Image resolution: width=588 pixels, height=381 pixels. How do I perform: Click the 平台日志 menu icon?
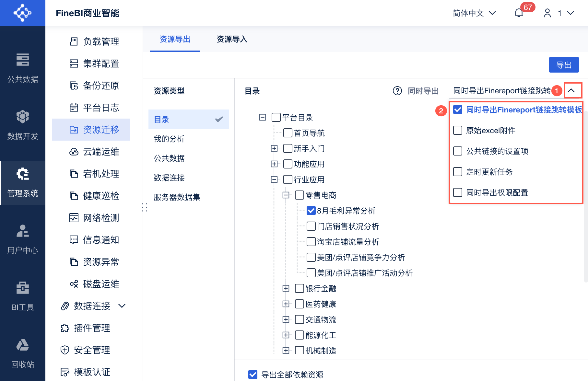point(74,108)
